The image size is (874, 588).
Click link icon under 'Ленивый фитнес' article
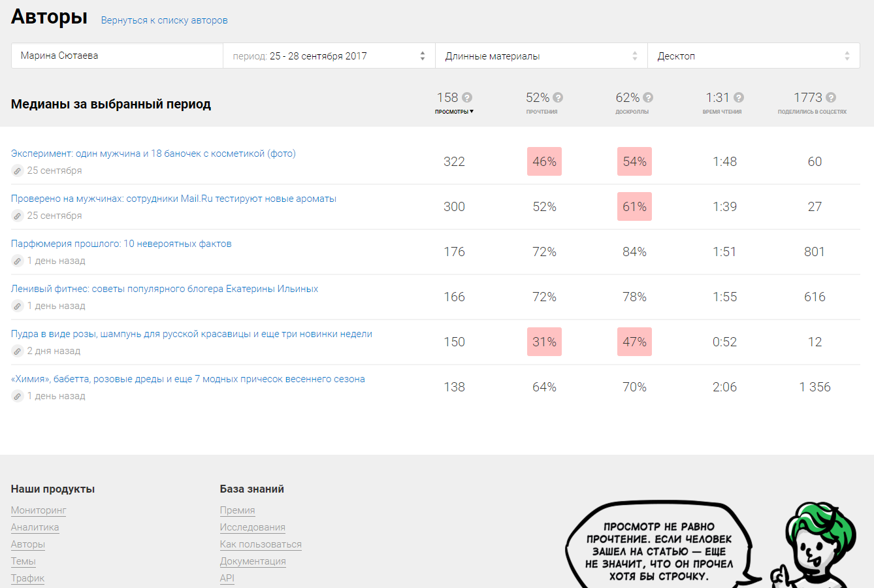point(18,306)
